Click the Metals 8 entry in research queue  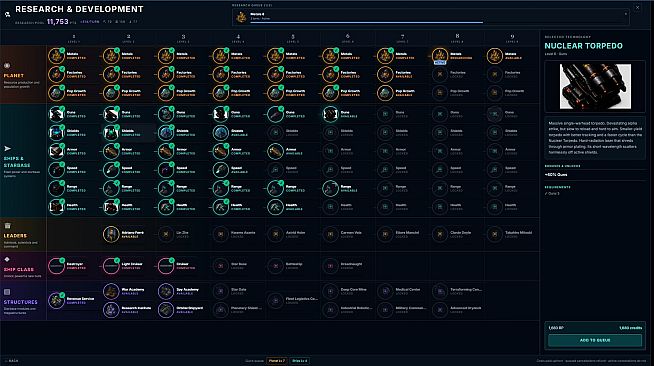coord(430,17)
